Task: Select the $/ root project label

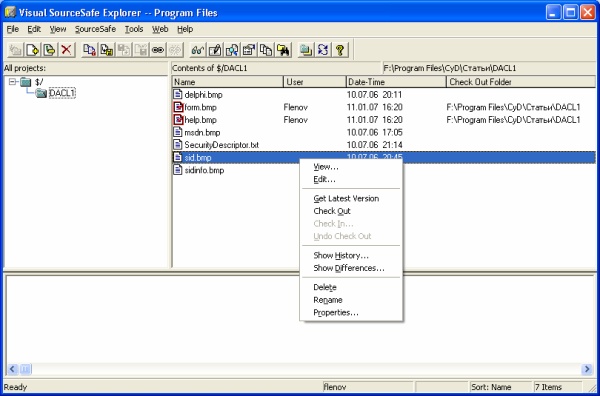Action: (39, 81)
